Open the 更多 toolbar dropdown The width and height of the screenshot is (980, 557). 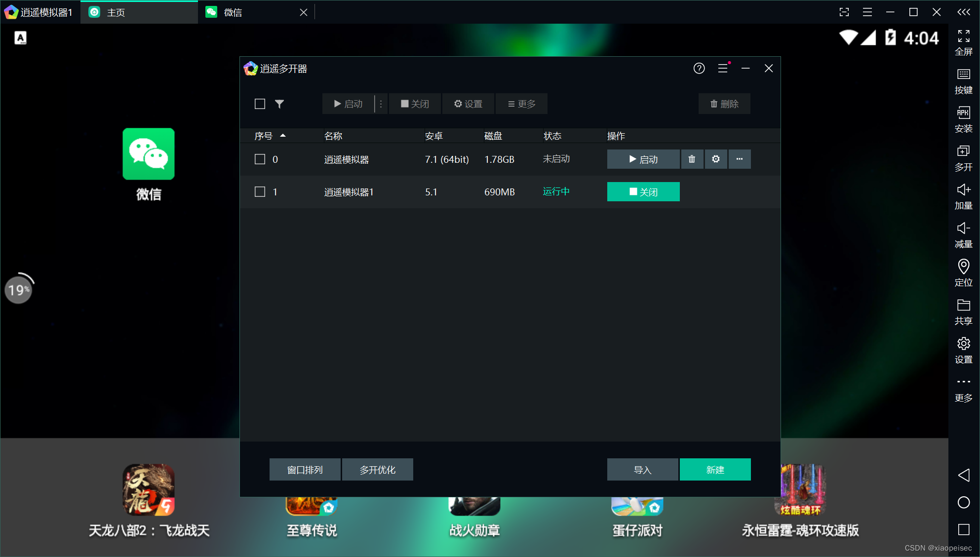(521, 104)
